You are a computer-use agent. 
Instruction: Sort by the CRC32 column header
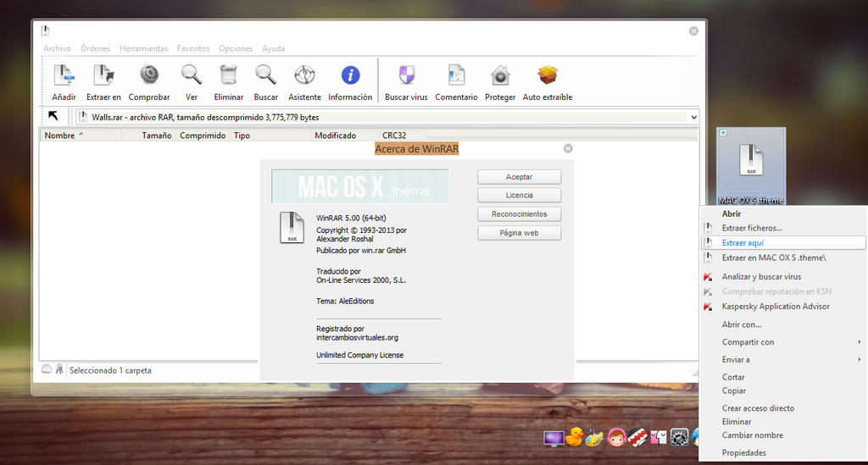point(402,136)
